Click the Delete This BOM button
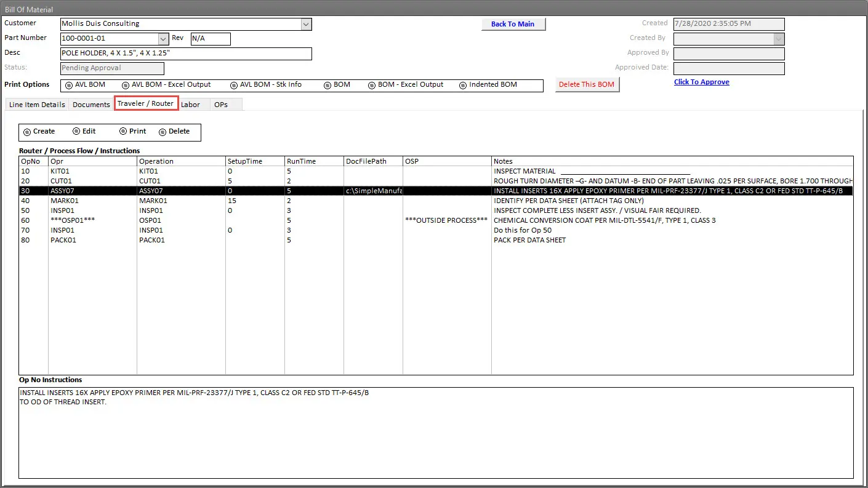The width and height of the screenshot is (868, 488). pos(587,84)
